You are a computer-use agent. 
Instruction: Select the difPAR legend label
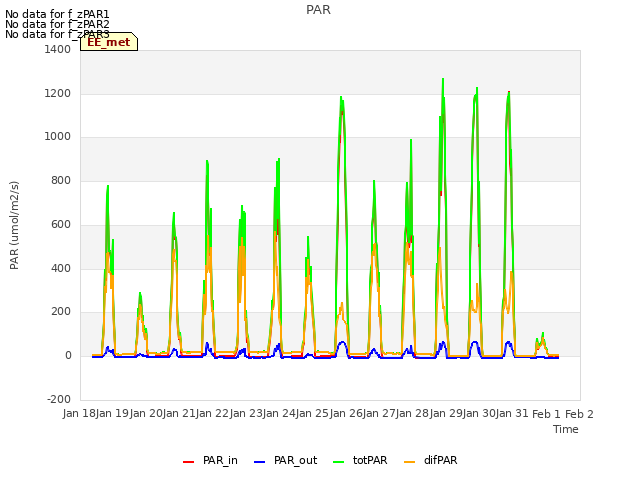click(440, 460)
